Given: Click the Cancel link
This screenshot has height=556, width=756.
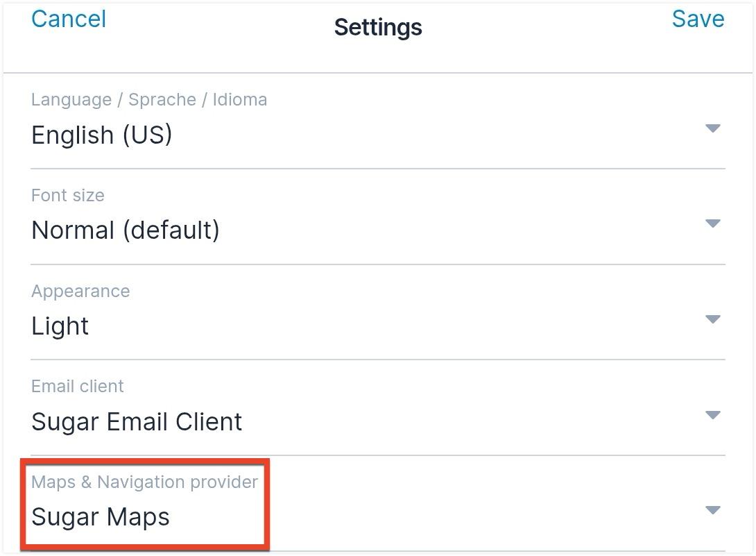Looking at the screenshot, I should pyautogui.click(x=69, y=19).
